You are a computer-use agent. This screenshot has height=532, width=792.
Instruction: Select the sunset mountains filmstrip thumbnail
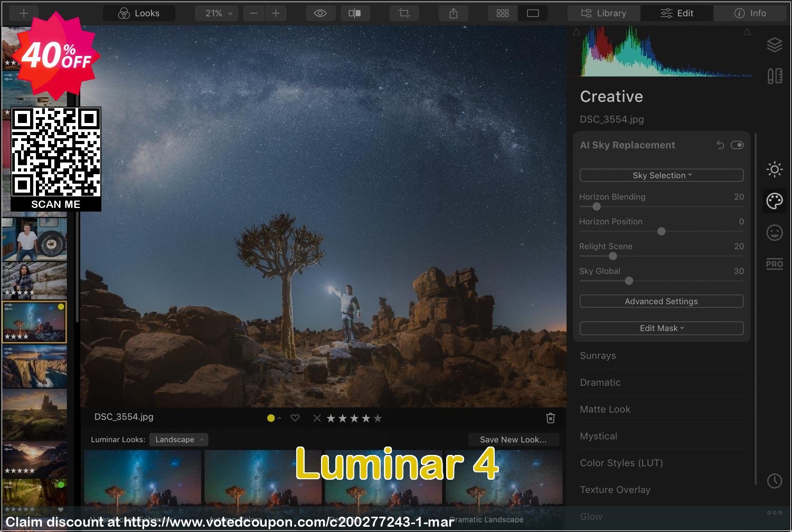(34, 459)
